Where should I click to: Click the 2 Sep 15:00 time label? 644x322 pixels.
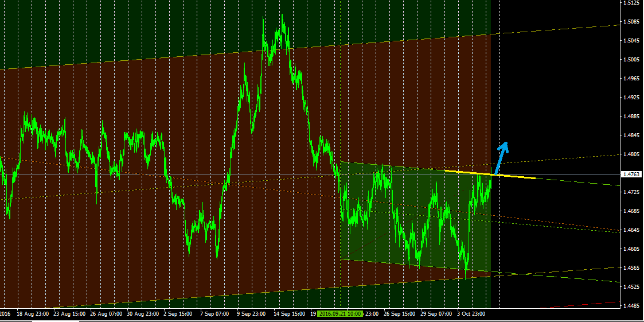[x=178, y=314]
